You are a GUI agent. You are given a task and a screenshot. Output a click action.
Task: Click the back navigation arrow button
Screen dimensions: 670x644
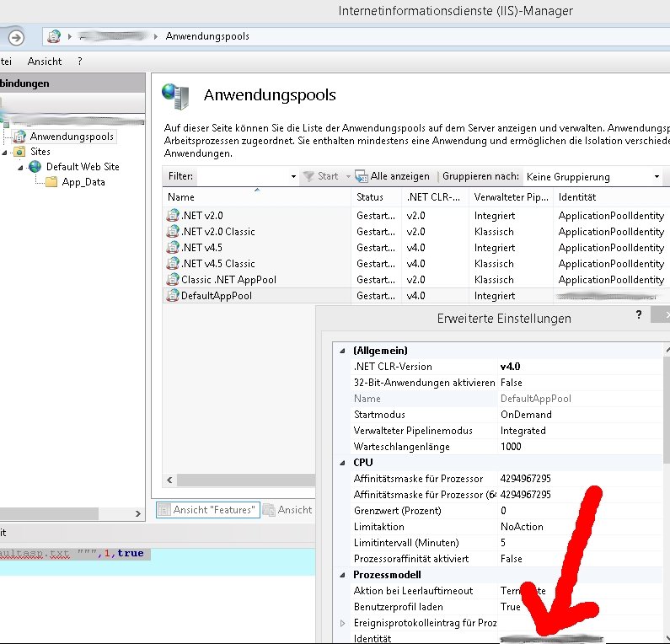[x=16, y=37]
